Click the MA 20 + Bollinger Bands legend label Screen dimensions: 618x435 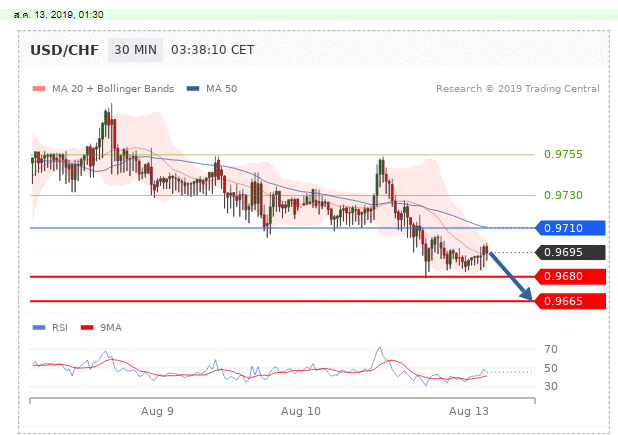click(113, 89)
